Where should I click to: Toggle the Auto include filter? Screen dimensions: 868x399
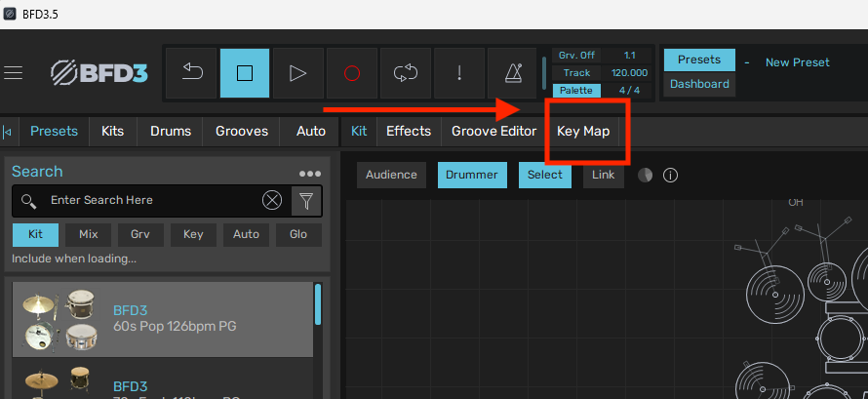pyautogui.click(x=246, y=235)
